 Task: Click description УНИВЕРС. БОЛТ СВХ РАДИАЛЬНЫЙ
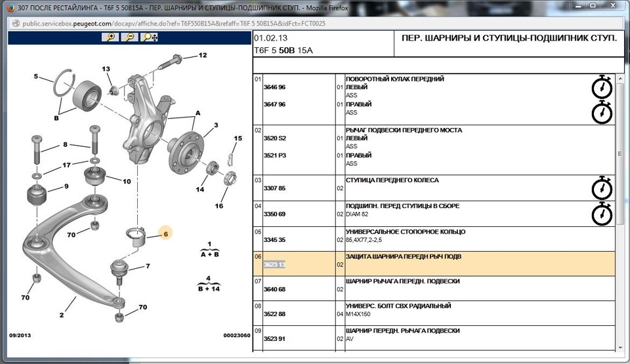pos(398,306)
